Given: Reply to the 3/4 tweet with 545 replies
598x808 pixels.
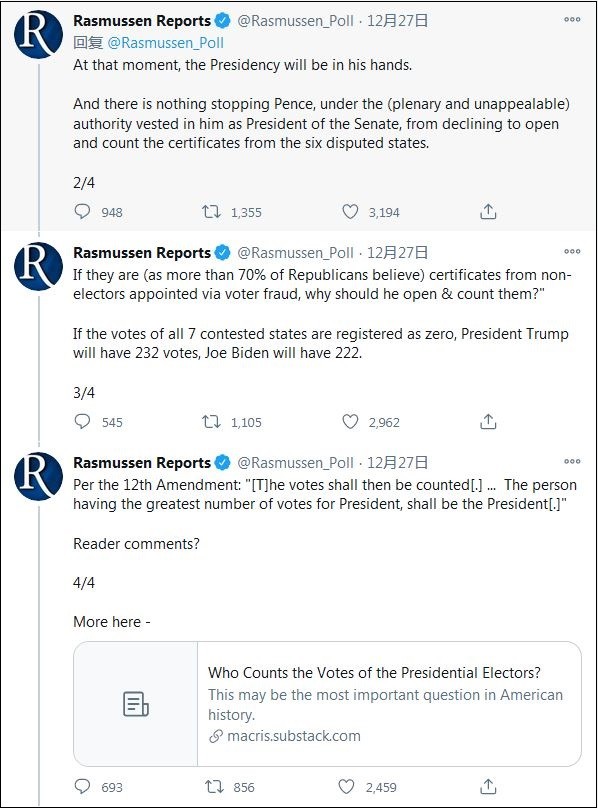Looking at the screenshot, I should 82,422.
